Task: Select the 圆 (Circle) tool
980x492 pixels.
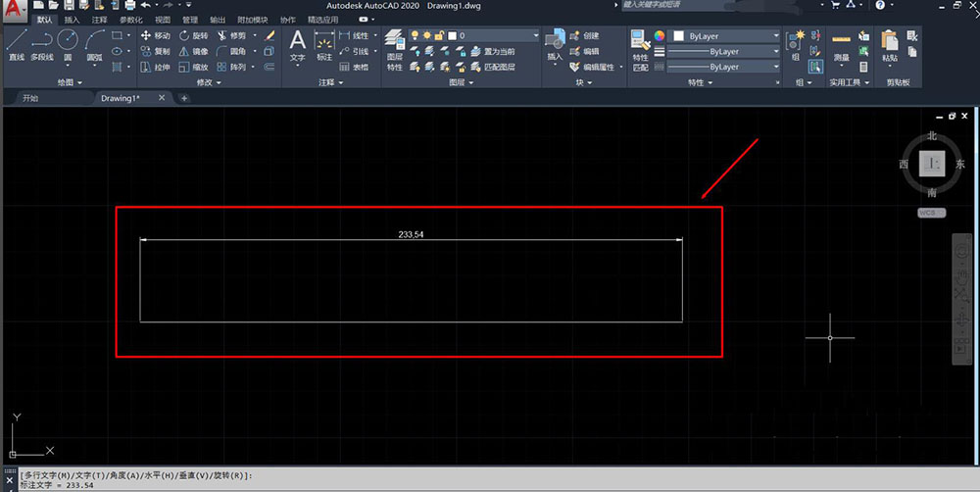Action: [68, 45]
